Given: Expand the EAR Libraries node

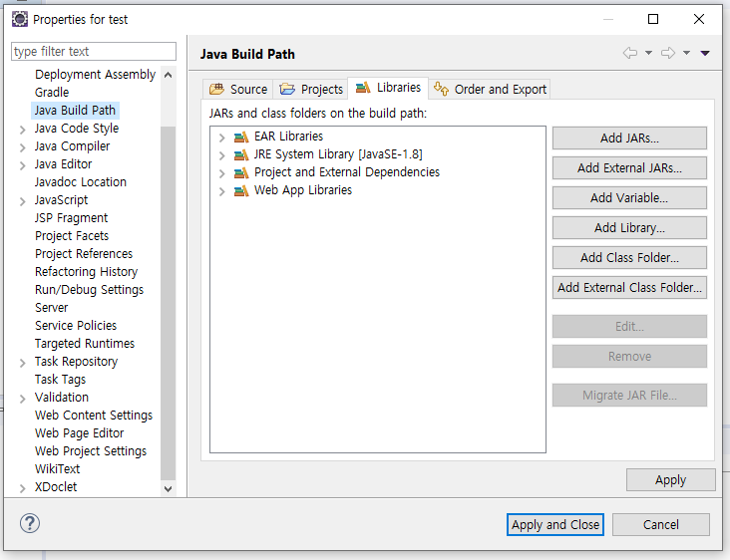Looking at the screenshot, I should [222, 138].
